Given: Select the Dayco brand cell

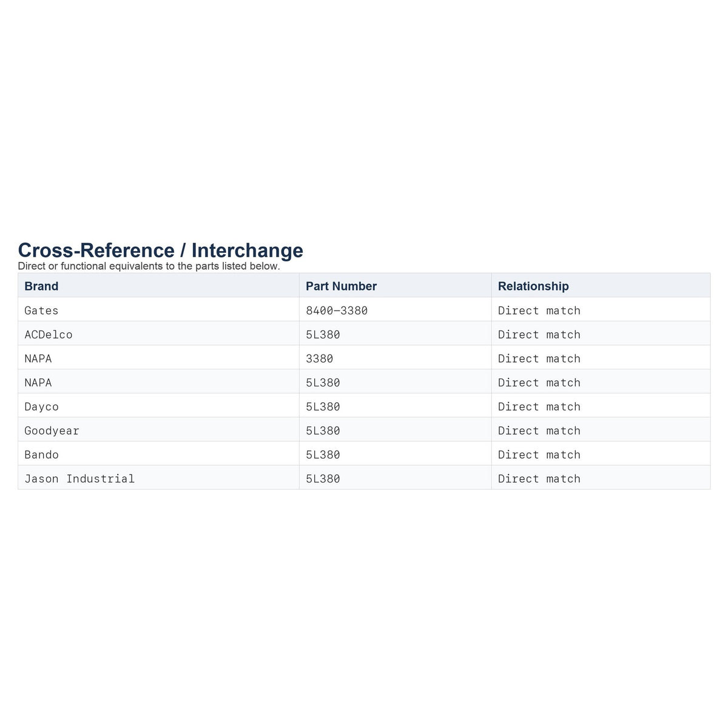Looking at the screenshot, I should click(158, 406).
